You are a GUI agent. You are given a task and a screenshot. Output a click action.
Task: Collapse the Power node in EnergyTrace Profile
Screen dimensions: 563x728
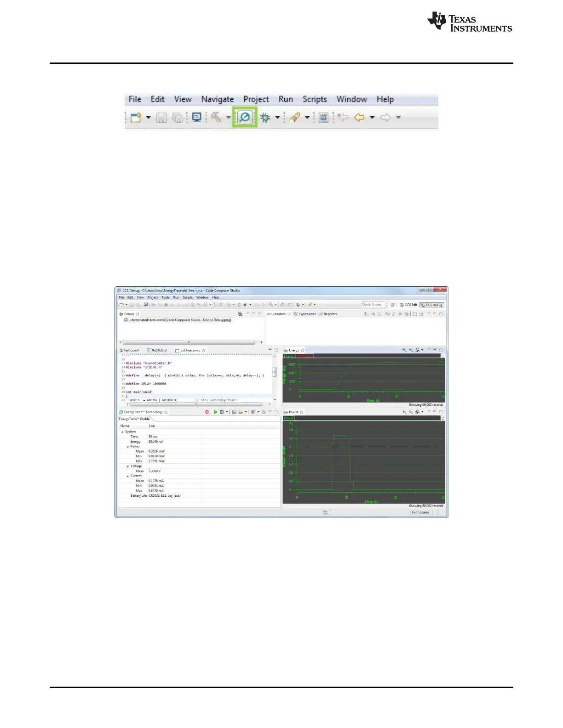coord(127,447)
